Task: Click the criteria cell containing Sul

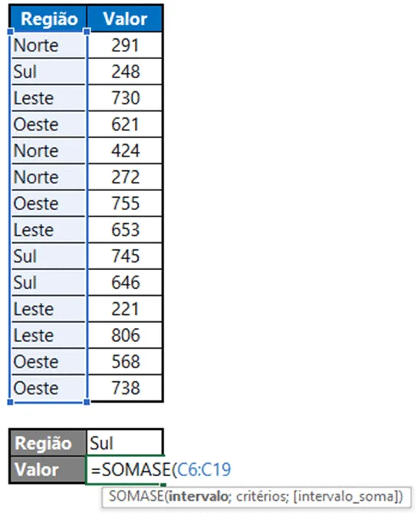Action: 124,443
